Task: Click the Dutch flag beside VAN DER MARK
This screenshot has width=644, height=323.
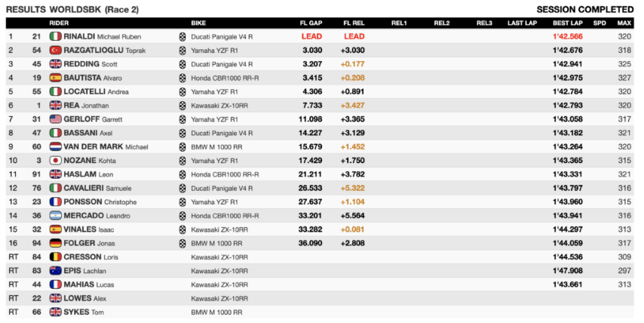Action: point(56,146)
